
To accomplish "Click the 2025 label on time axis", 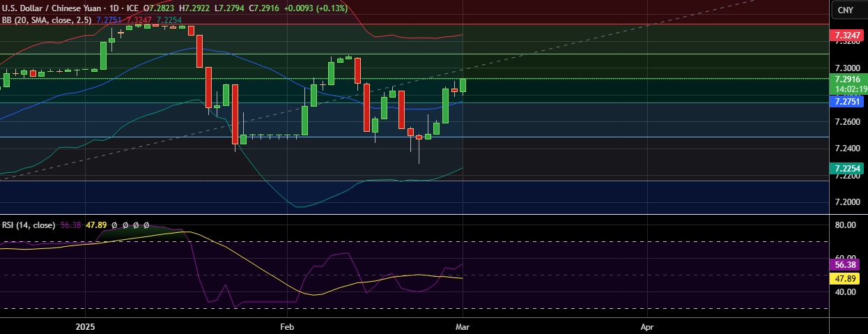I will [x=85, y=326].
